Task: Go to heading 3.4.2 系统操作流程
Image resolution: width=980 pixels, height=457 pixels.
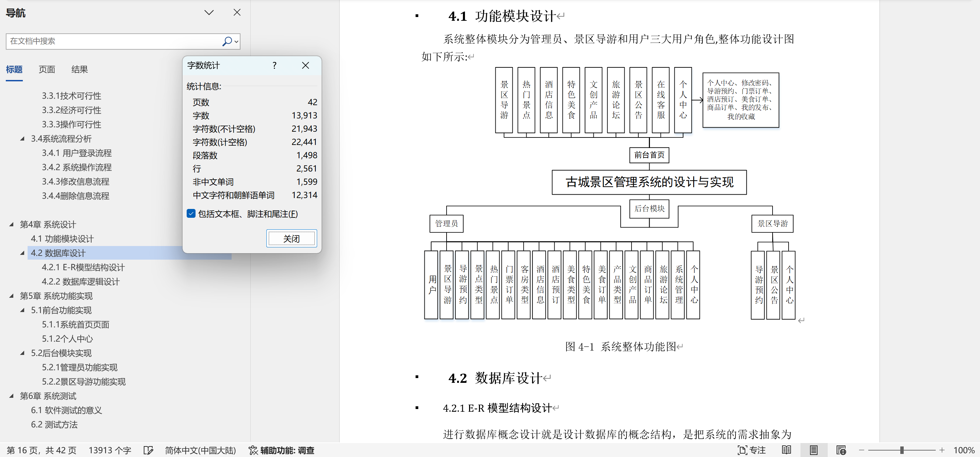Action: pos(76,167)
